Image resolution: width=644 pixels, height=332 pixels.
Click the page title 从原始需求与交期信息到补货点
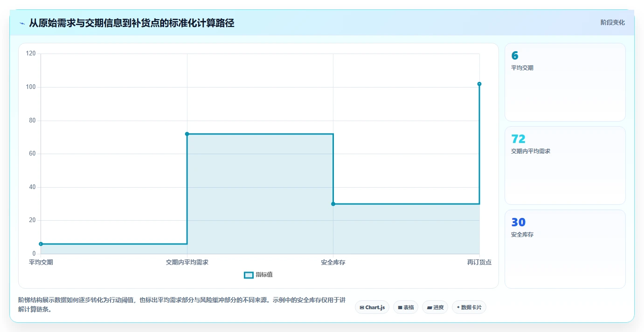[x=132, y=23]
